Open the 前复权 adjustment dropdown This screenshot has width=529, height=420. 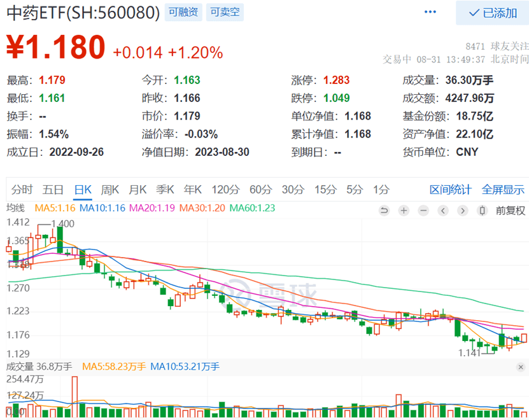point(510,211)
